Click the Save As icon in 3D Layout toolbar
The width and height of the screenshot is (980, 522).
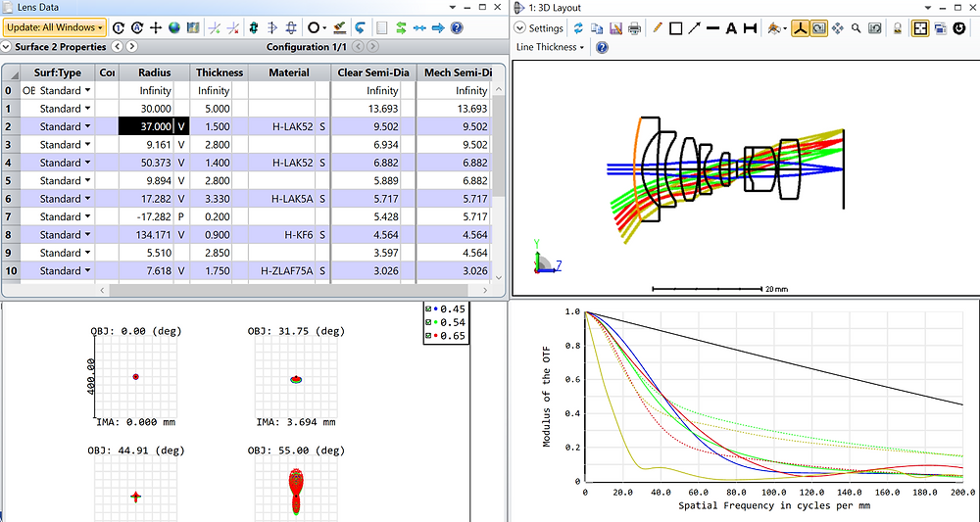pos(615,28)
